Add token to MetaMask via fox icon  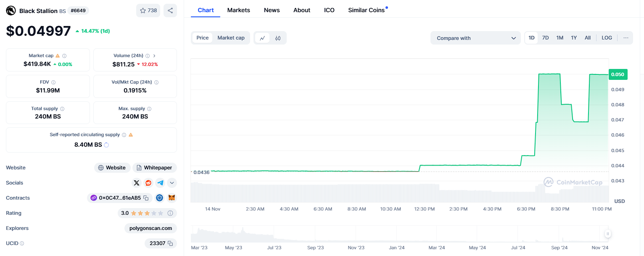click(172, 198)
